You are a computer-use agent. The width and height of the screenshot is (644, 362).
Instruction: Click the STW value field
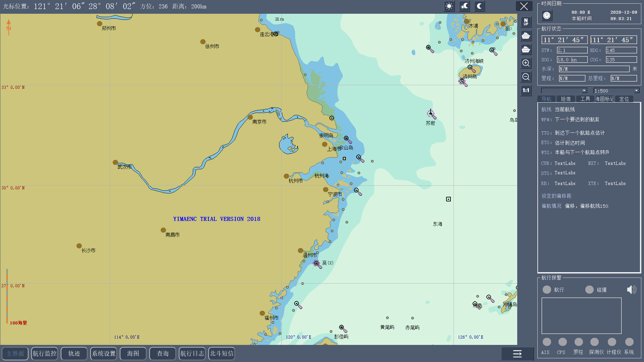(x=572, y=50)
